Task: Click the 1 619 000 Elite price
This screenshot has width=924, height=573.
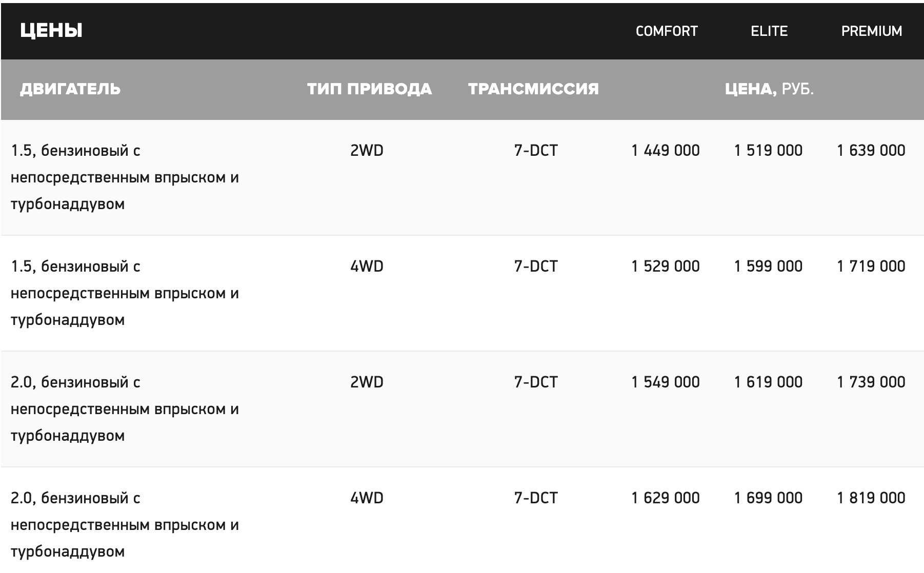Action: 768,382
